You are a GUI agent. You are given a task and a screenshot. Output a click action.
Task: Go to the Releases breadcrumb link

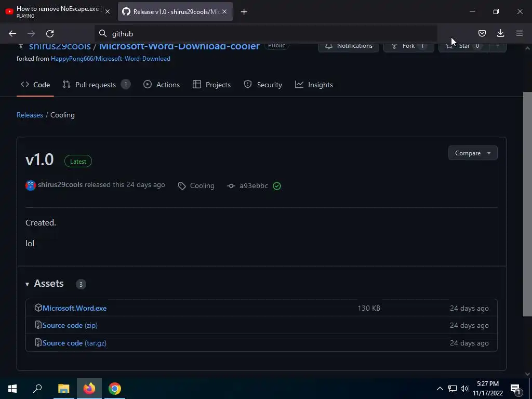[x=30, y=115]
